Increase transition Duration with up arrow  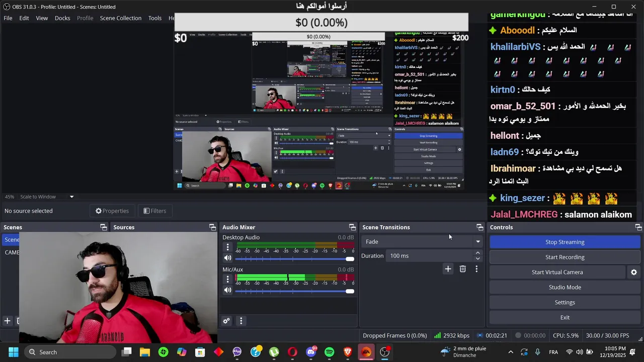pos(477,253)
